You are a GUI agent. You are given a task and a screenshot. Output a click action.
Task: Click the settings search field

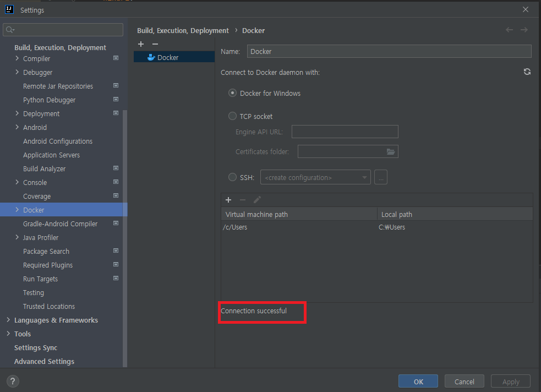tap(63, 30)
